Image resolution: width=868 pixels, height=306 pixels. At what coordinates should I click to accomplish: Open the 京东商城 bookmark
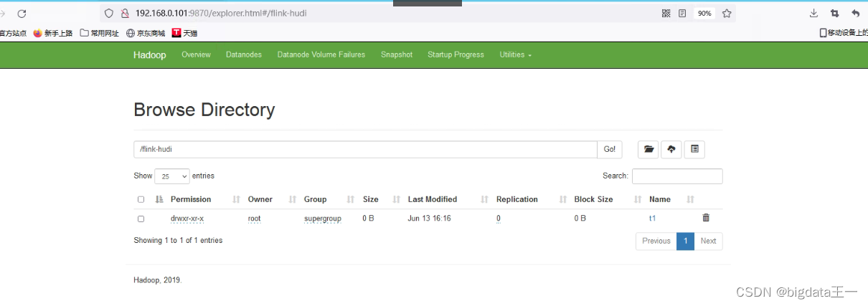pos(146,33)
